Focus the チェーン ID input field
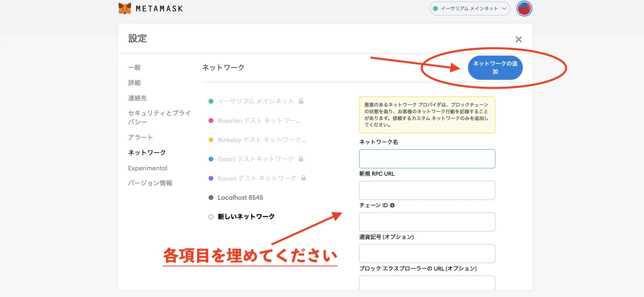The width and height of the screenshot is (644, 297). [x=427, y=222]
